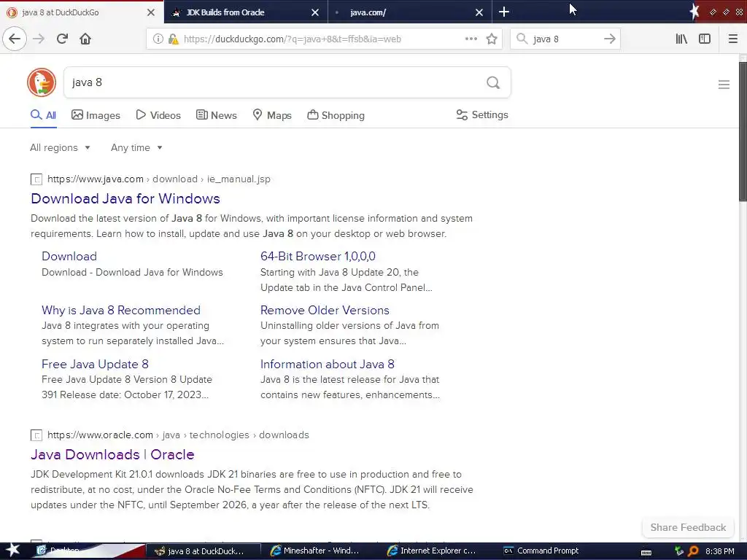Image resolution: width=747 pixels, height=560 pixels.
Task: Open the padlock connection warning icon
Action: pos(173,39)
